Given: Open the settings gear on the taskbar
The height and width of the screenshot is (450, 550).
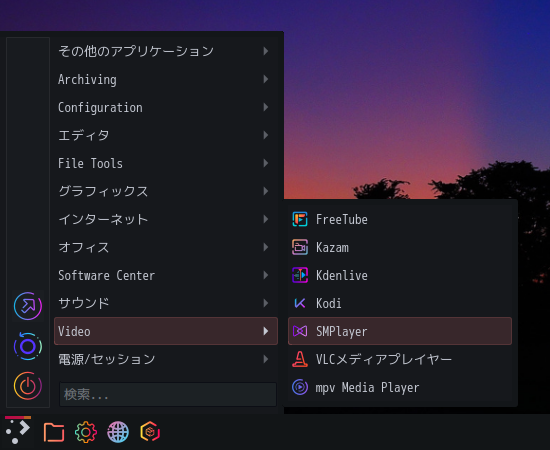Looking at the screenshot, I should (x=86, y=432).
